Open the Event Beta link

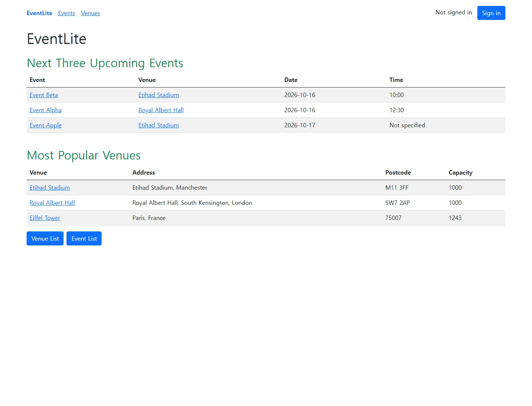[x=44, y=95]
